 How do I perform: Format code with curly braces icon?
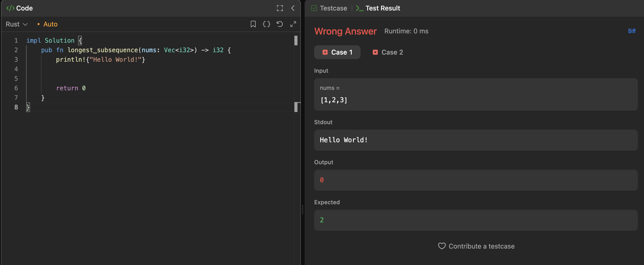pyautogui.click(x=267, y=24)
